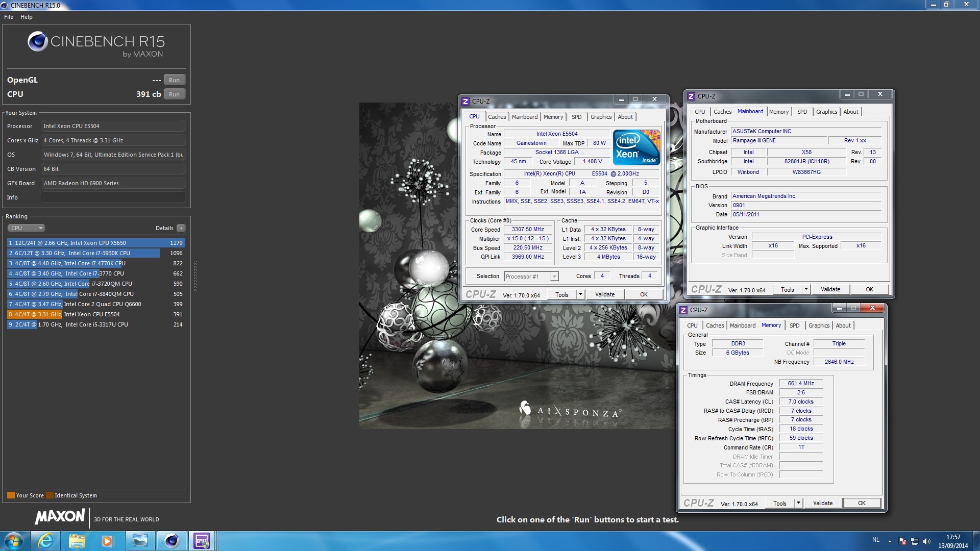The height and width of the screenshot is (551, 980).
Task: Open Mainboard tab in CPU-Z Memory window
Action: [742, 325]
